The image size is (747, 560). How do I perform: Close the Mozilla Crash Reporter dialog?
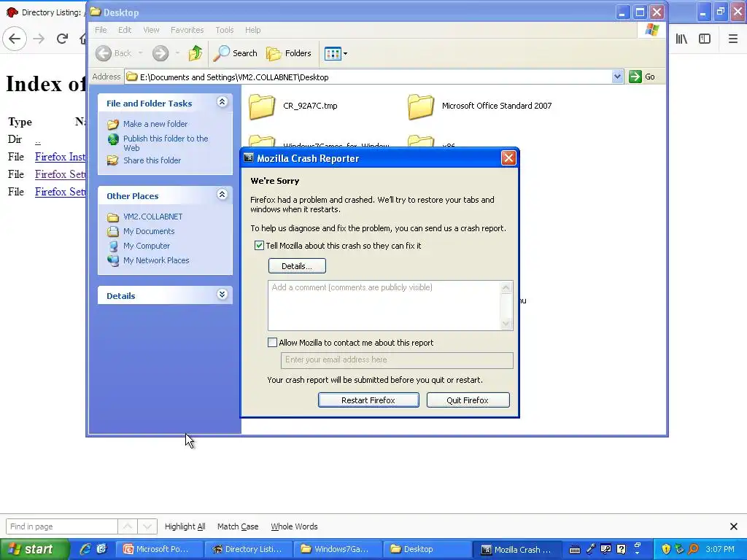(508, 158)
